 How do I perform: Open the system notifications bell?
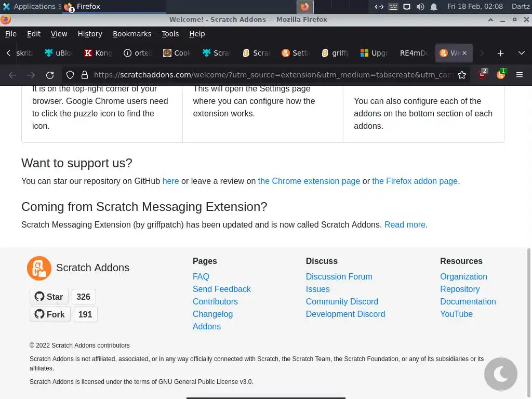434,7
